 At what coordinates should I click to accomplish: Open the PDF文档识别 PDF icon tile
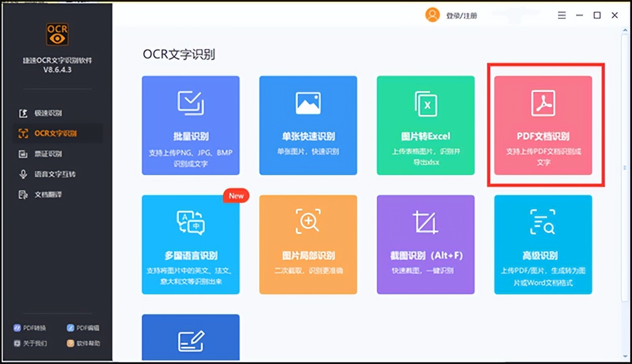click(x=542, y=104)
